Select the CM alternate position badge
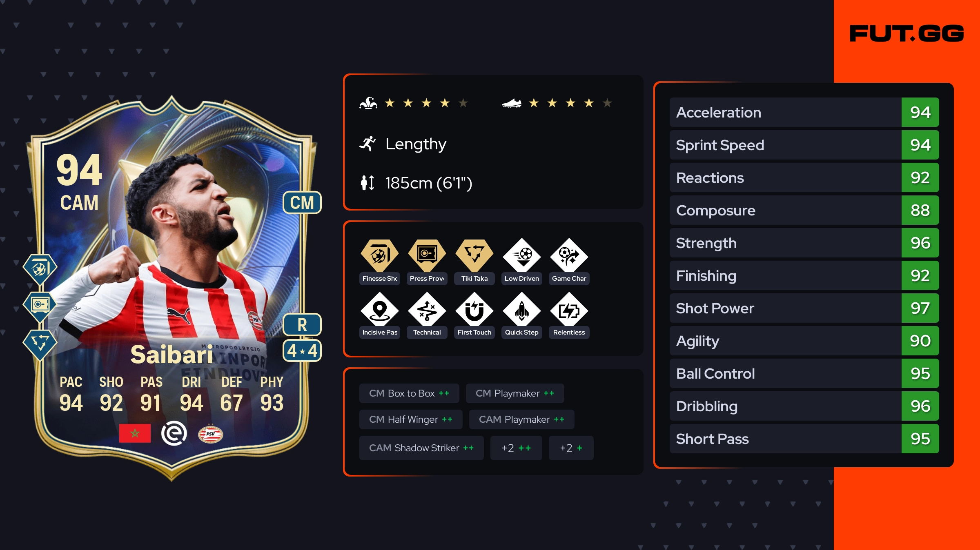 point(302,202)
